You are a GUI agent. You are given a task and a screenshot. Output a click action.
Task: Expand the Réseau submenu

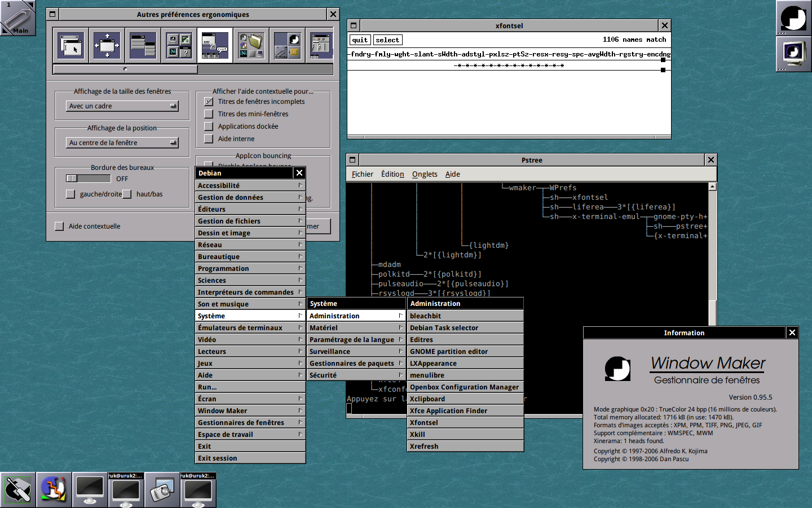pos(250,244)
